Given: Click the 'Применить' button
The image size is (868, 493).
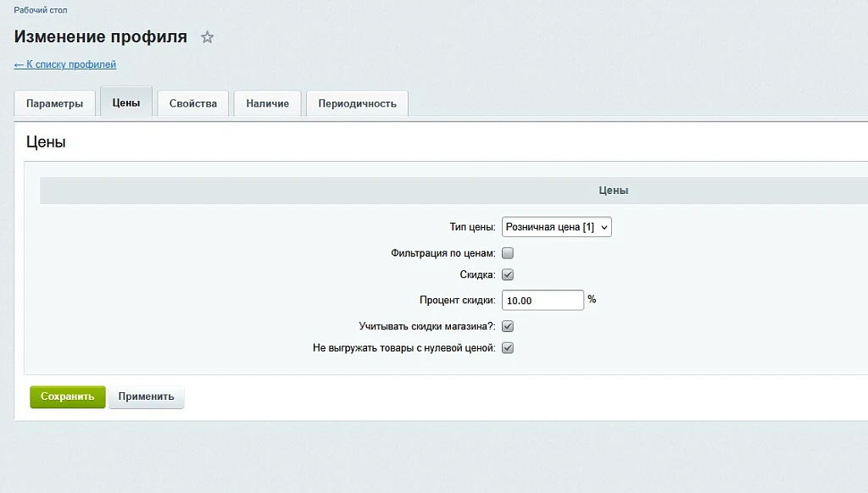Looking at the screenshot, I should (146, 396).
